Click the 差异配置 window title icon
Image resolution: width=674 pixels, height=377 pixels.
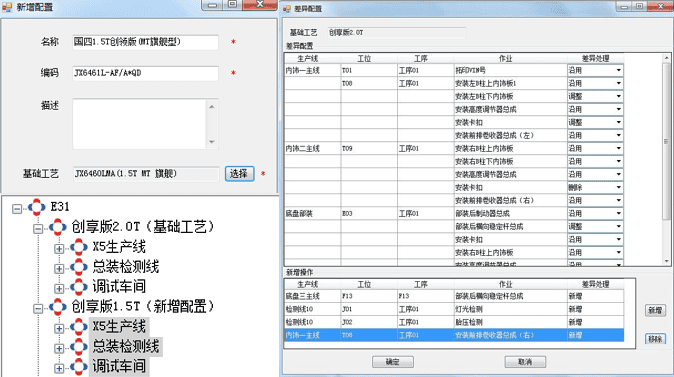287,9
